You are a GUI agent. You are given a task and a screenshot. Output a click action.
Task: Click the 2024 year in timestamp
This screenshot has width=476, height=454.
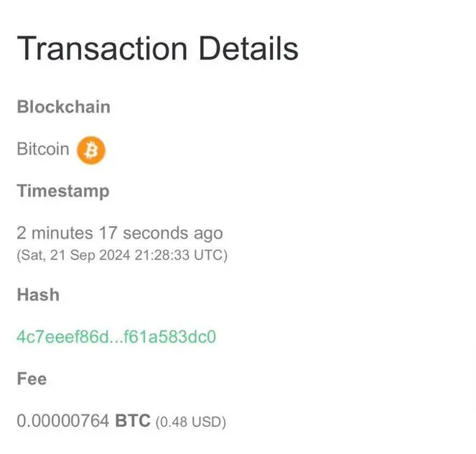pos(115,255)
